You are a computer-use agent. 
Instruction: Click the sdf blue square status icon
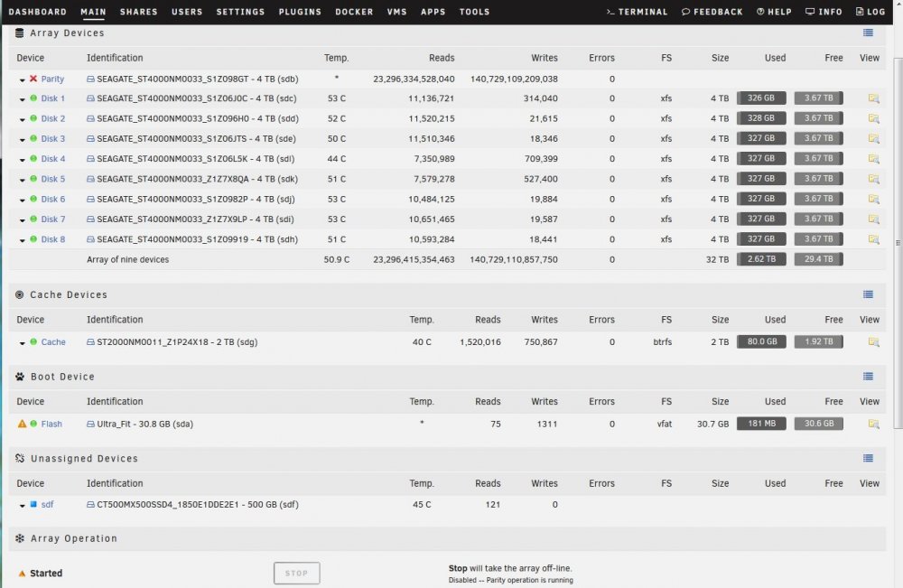33,504
